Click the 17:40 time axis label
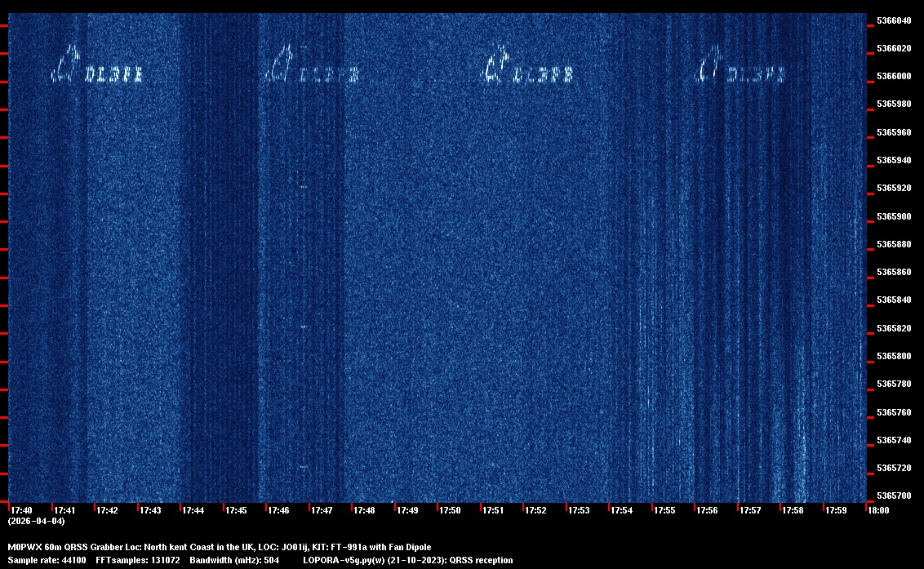This screenshot has width=924, height=569. point(22,510)
